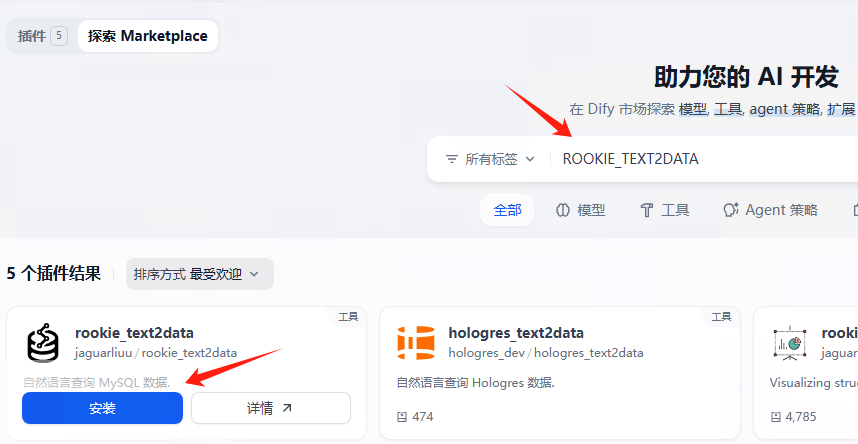The width and height of the screenshot is (858, 444).
Task: Click the agent 策略 link in subtitle
Action: (785, 109)
